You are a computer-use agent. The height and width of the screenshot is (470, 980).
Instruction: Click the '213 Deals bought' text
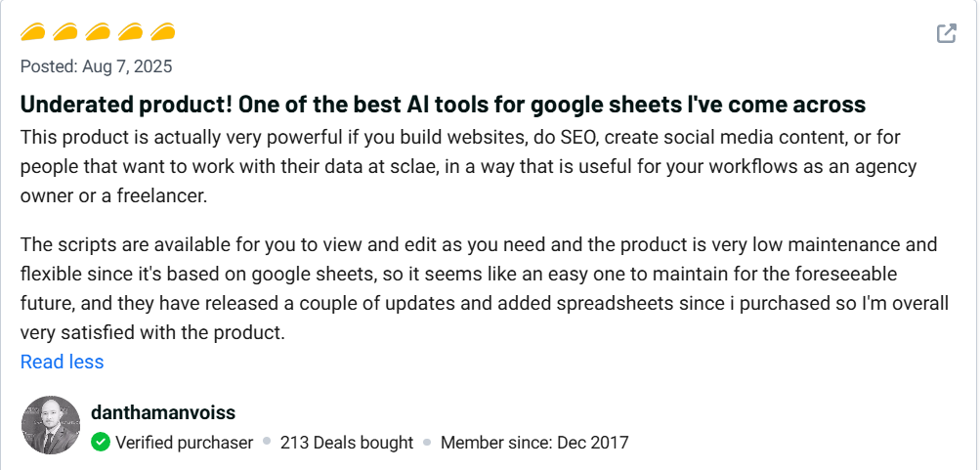347,443
